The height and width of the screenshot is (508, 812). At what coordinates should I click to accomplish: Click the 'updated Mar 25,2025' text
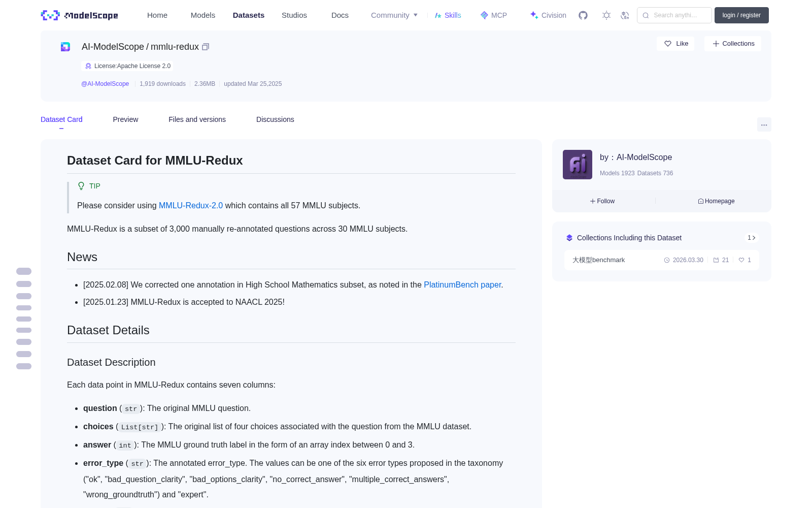click(253, 84)
